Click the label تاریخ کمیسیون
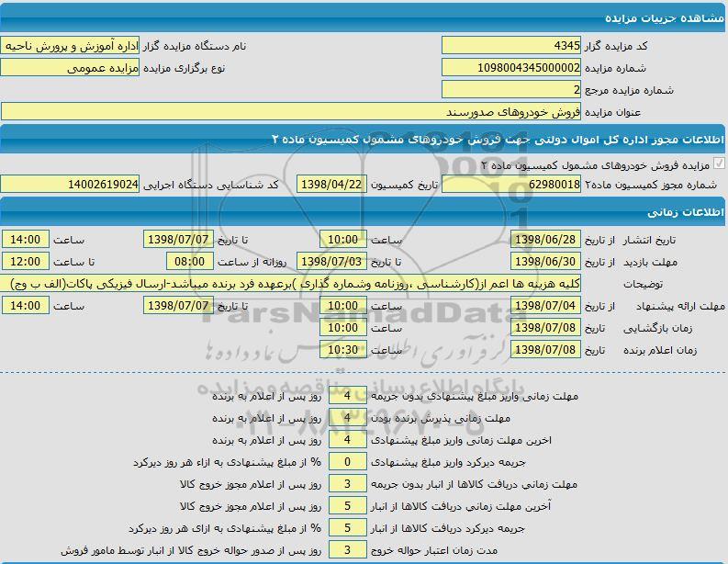This screenshot has height=564, width=728. 404,185
